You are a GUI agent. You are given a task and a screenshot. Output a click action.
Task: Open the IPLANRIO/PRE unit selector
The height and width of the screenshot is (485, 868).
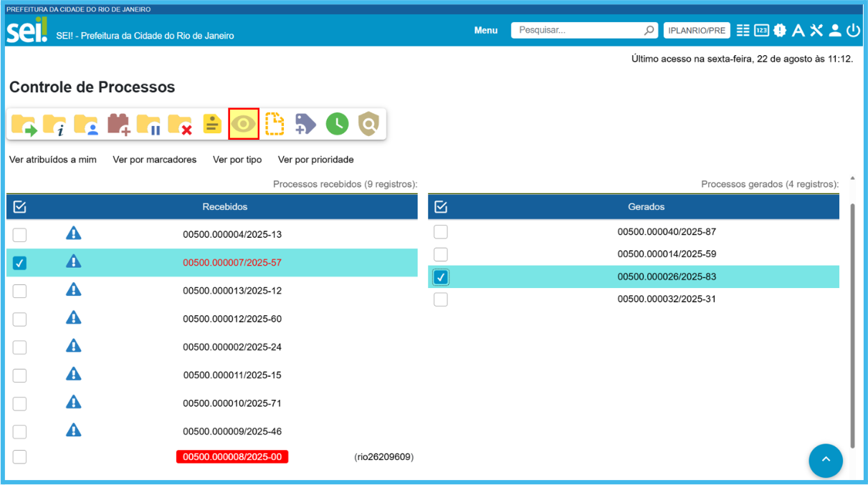click(x=696, y=30)
